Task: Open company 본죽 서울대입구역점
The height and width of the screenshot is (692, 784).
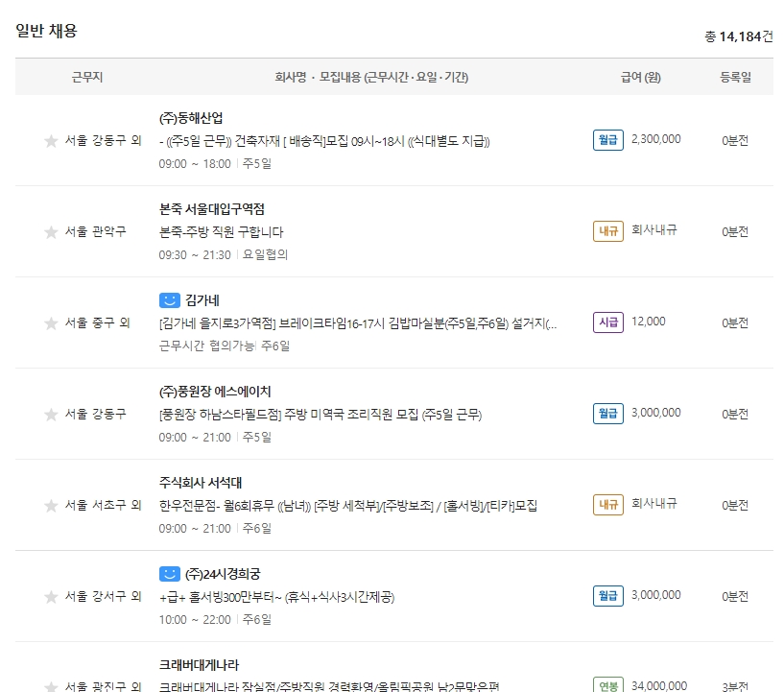Action: coord(211,209)
